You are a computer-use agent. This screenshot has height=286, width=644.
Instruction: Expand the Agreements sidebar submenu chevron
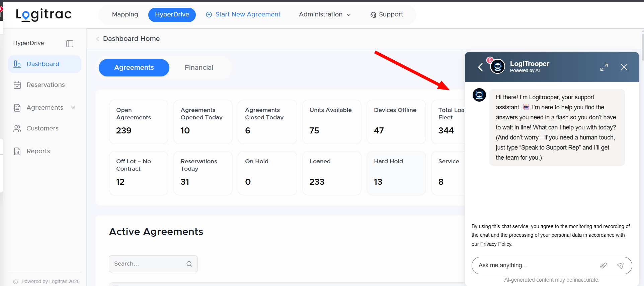click(73, 108)
